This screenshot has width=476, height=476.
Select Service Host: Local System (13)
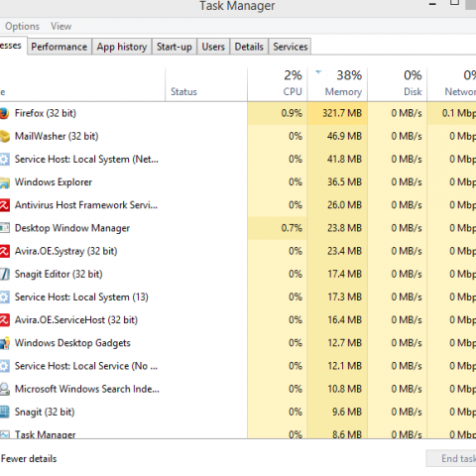[x=238, y=297]
